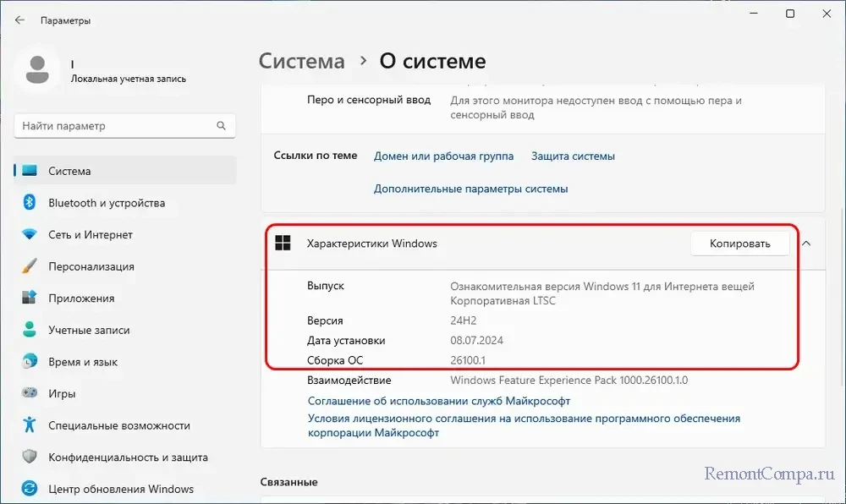Screen dimensions: 846x504
Task: Click the Система breadcrumb
Action: (x=302, y=61)
